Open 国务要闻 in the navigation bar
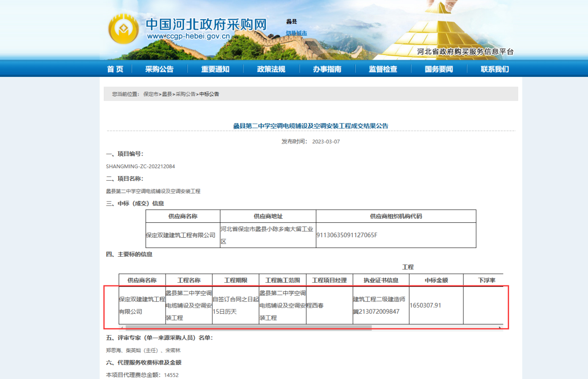The height and width of the screenshot is (379, 588). coord(439,69)
